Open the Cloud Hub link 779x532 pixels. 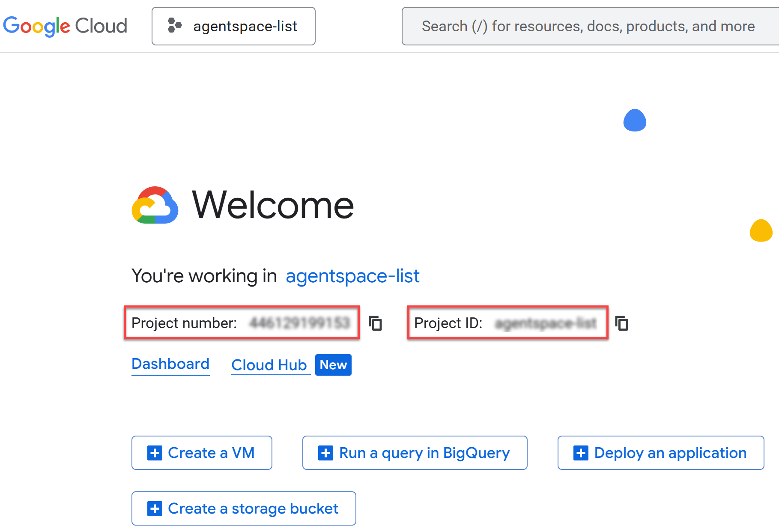269,365
